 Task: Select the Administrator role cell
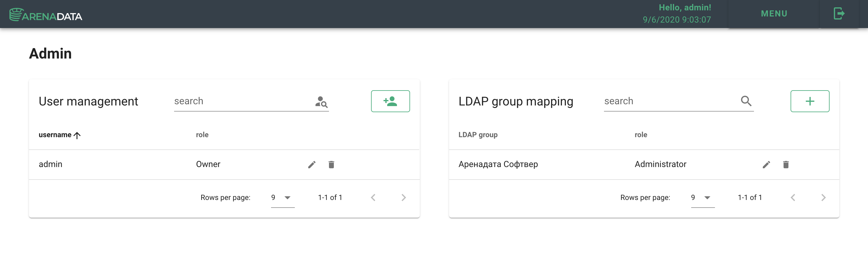click(x=660, y=164)
